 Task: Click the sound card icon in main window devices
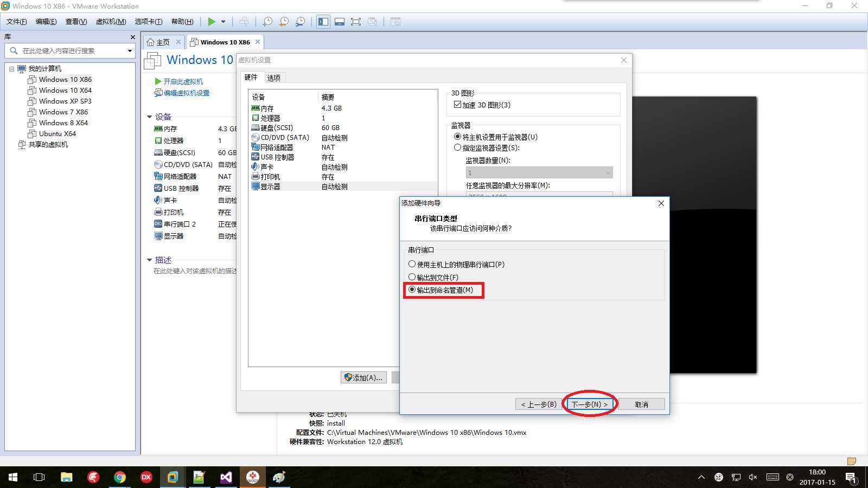[158, 200]
